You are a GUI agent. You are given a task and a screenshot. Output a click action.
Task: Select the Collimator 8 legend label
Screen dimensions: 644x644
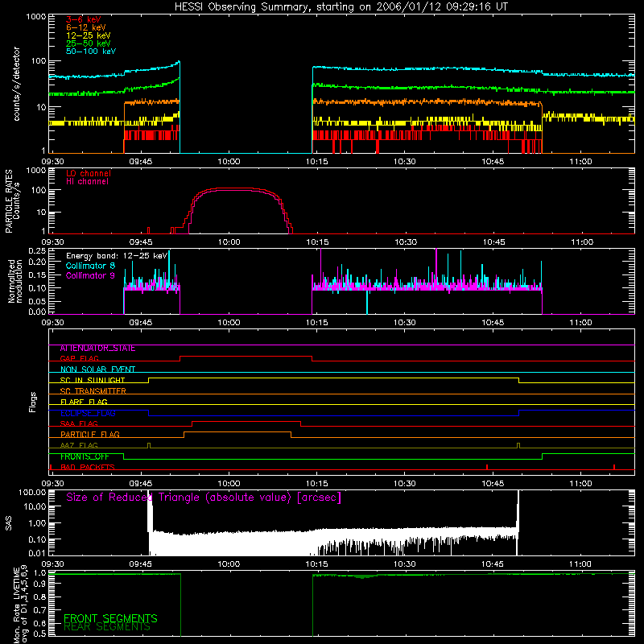90,266
